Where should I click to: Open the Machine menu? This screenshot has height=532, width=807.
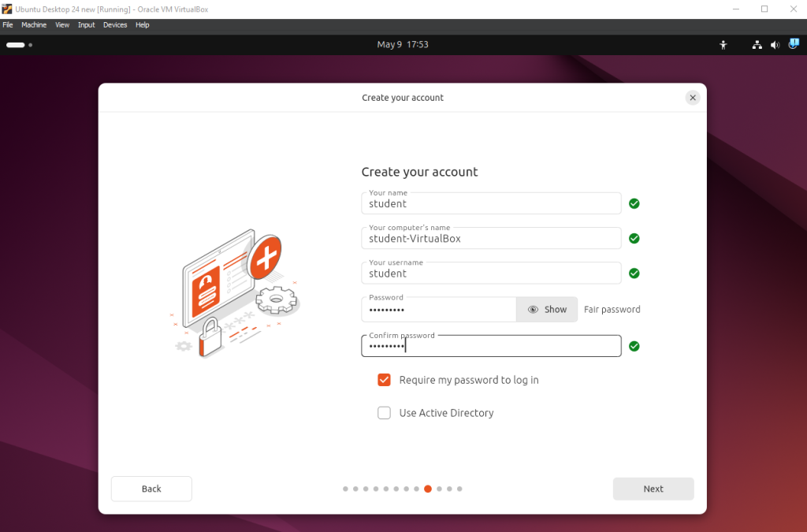[x=34, y=24]
